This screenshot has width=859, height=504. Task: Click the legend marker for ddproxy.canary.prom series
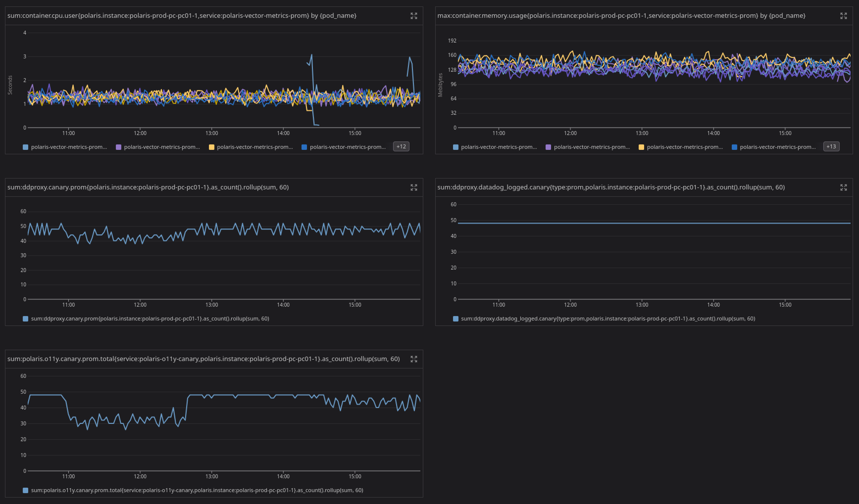tap(25, 319)
